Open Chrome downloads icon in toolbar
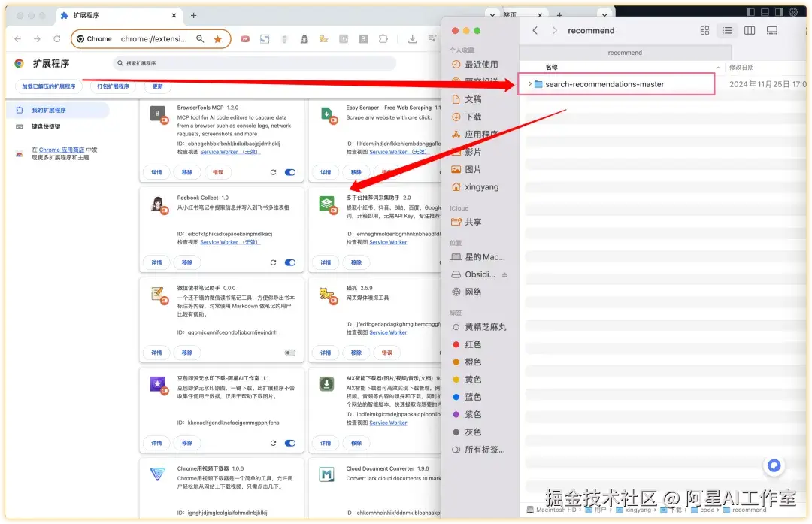The height and width of the screenshot is (524, 812). [x=413, y=38]
